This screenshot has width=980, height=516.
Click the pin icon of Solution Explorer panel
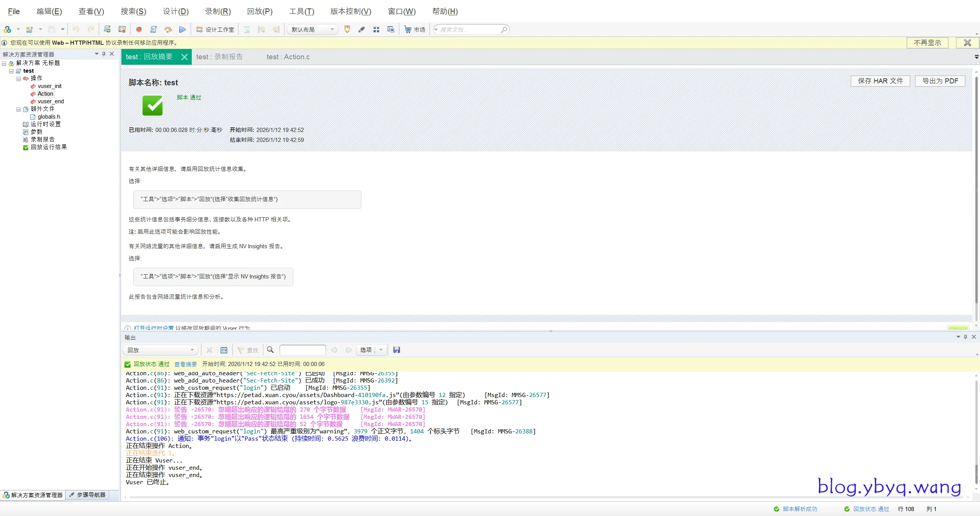pos(104,54)
